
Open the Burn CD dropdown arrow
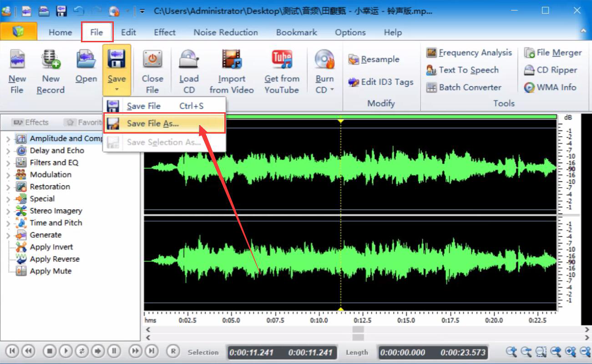pos(332,90)
